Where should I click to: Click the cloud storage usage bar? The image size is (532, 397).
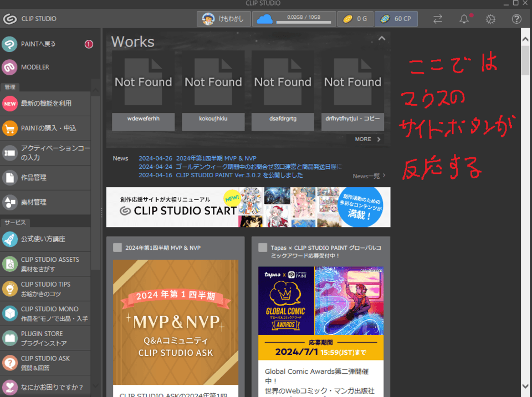pos(304,22)
